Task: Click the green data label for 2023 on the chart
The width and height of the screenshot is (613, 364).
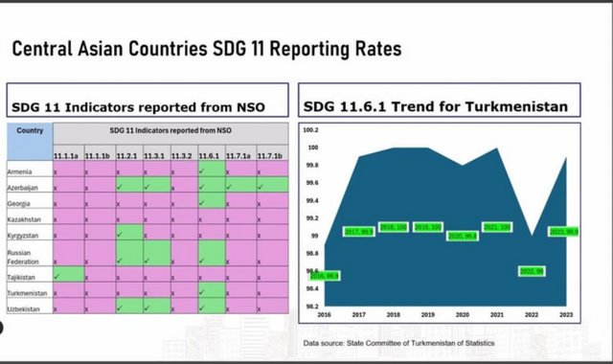Action: [x=564, y=232]
